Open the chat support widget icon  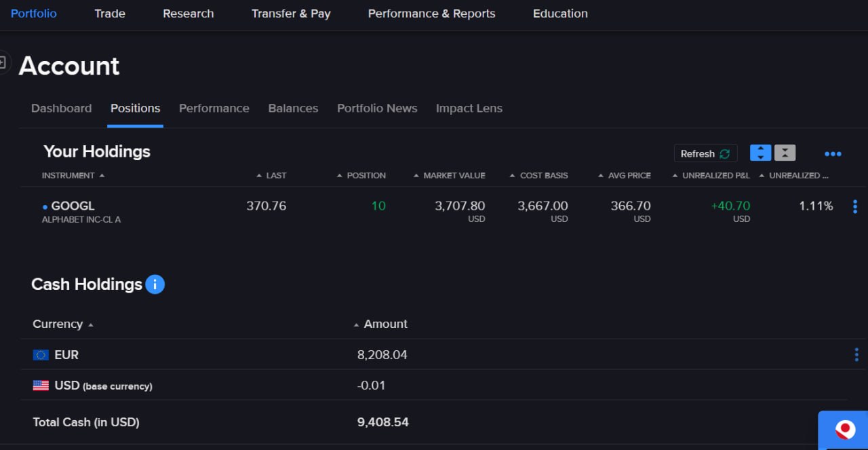(x=844, y=430)
